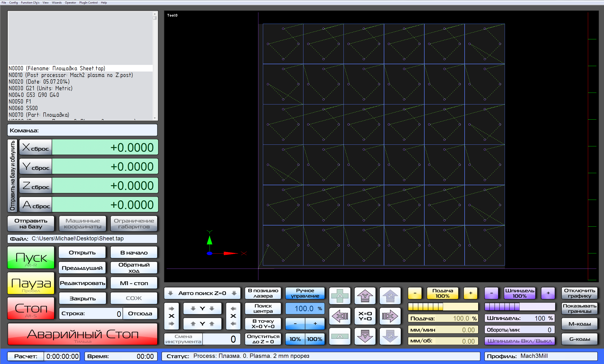Jog Y axis down with arrow icon
The image size is (604, 364).
click(x=365, y=336)
